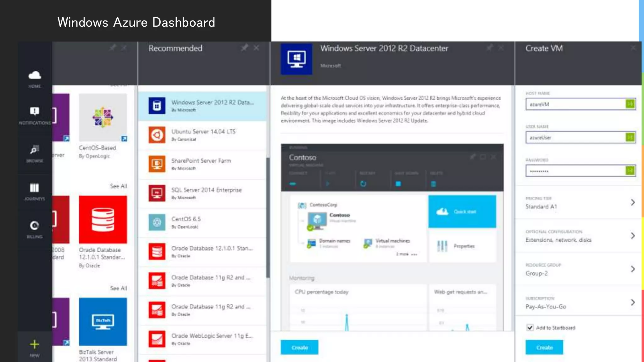Click the green plus New icon

[35, 344]
